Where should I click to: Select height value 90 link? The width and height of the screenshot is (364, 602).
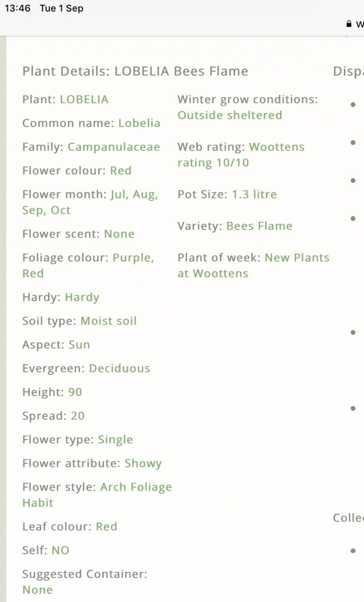click(x=75, y=392)
